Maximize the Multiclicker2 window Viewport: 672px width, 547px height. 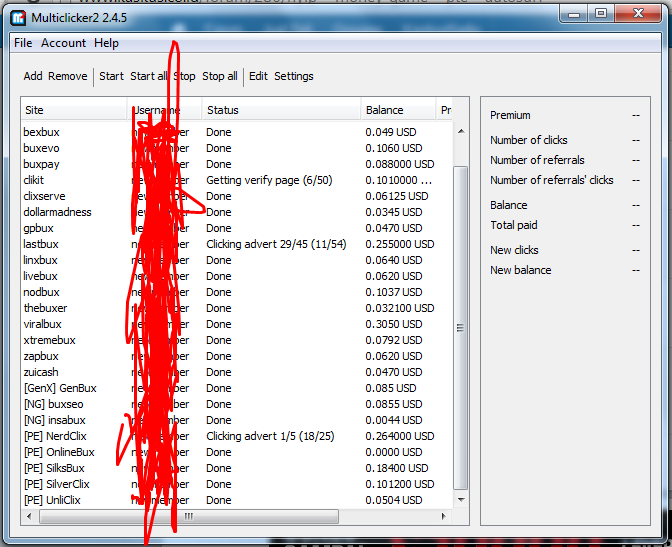tap(601, 14)
